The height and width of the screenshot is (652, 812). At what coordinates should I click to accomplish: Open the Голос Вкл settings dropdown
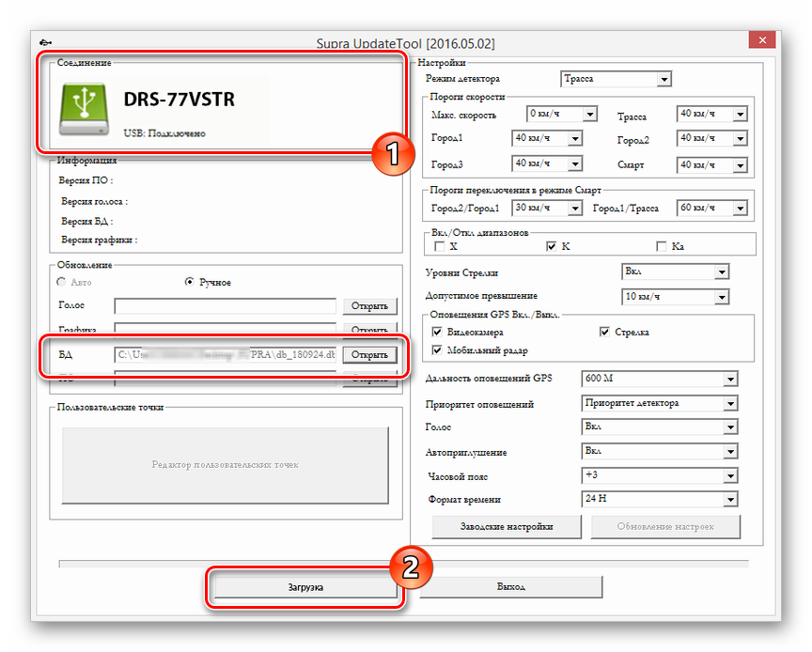point(660,427)
